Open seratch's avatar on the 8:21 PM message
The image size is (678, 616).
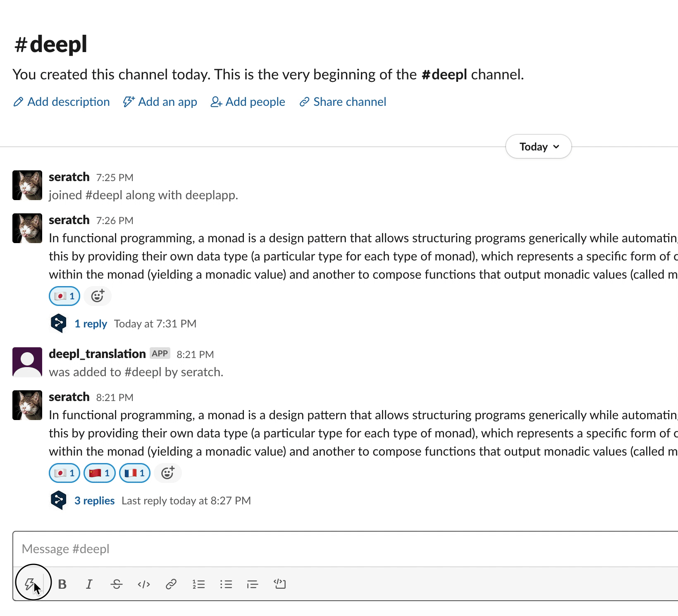click(27, 405)
